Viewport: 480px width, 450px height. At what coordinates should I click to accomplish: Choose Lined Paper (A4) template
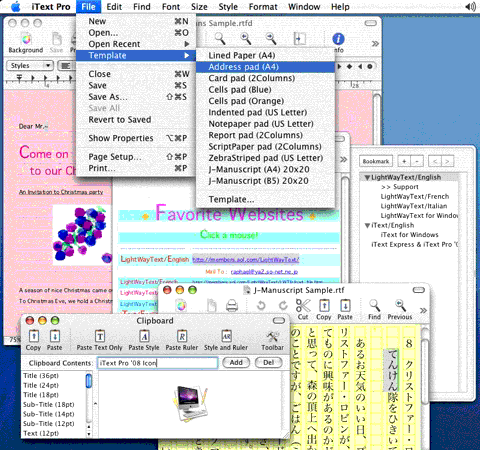pos(265,56)
